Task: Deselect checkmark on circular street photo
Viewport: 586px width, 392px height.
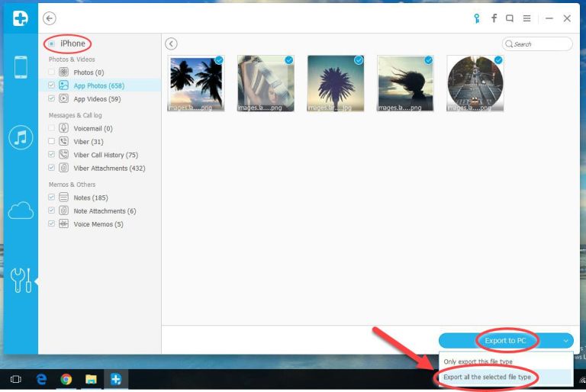Action: coord(498,60)
